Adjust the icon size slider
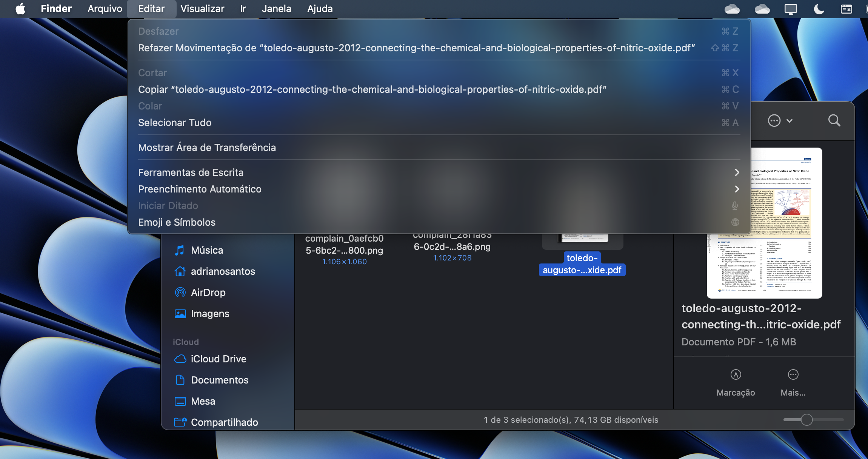 [806, 420]
